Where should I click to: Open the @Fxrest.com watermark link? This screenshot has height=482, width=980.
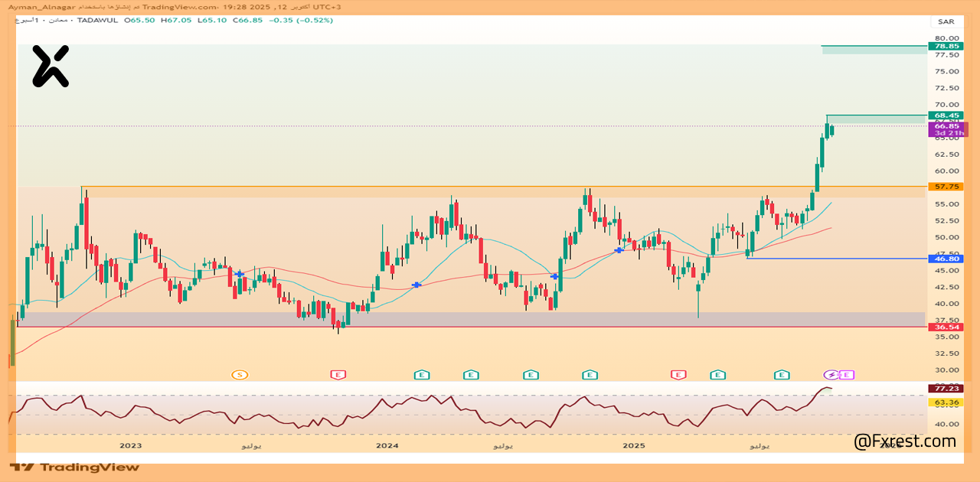click(905, 441)
